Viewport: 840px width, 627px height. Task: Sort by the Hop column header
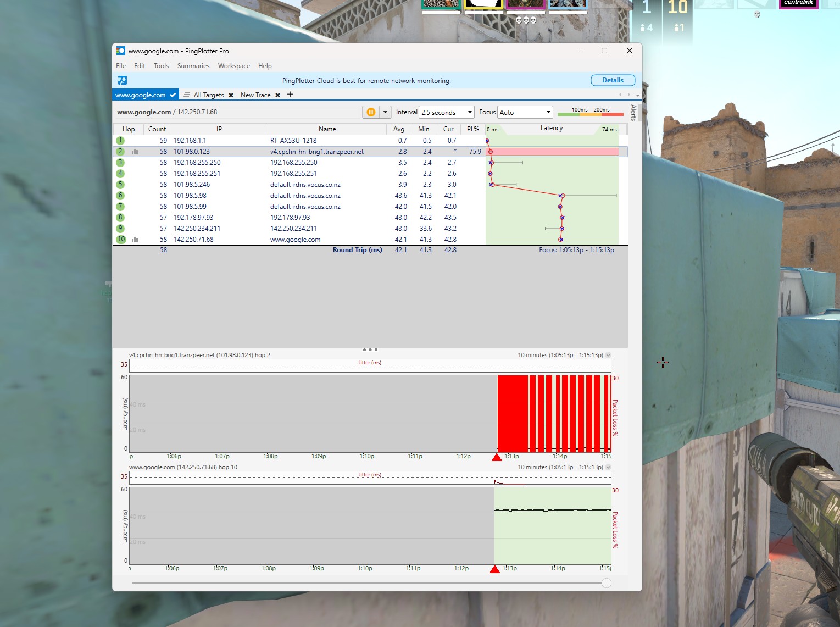tap(129, 129)
